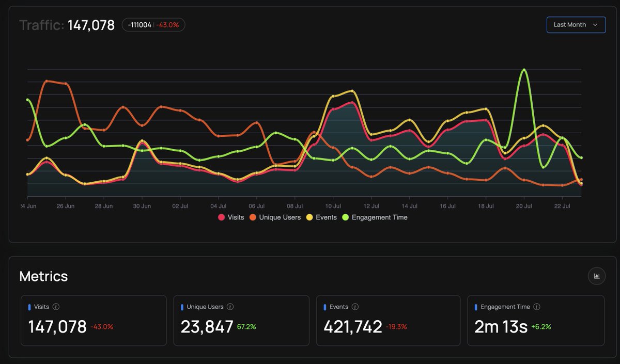Image resolution: width=620 pixels, height=364 pixels.
Task: Click the Engagement Time peak at 20 Jul
Action: tap(524, 70)
